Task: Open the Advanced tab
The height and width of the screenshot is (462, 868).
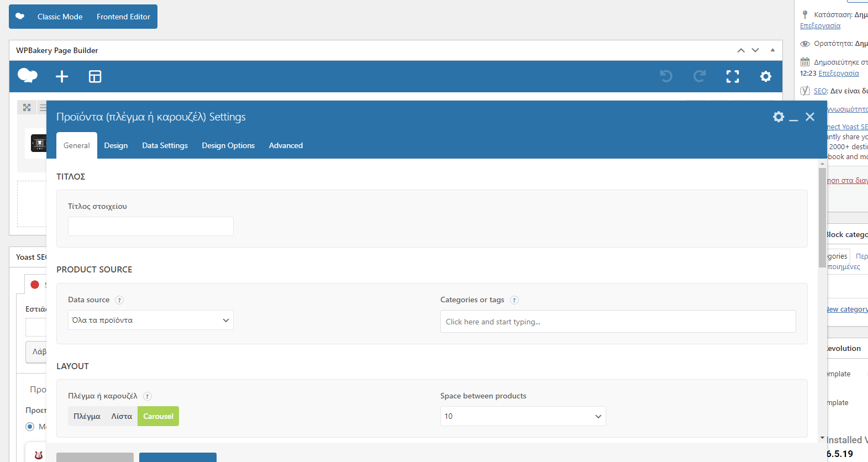Action: click(286, 145)
